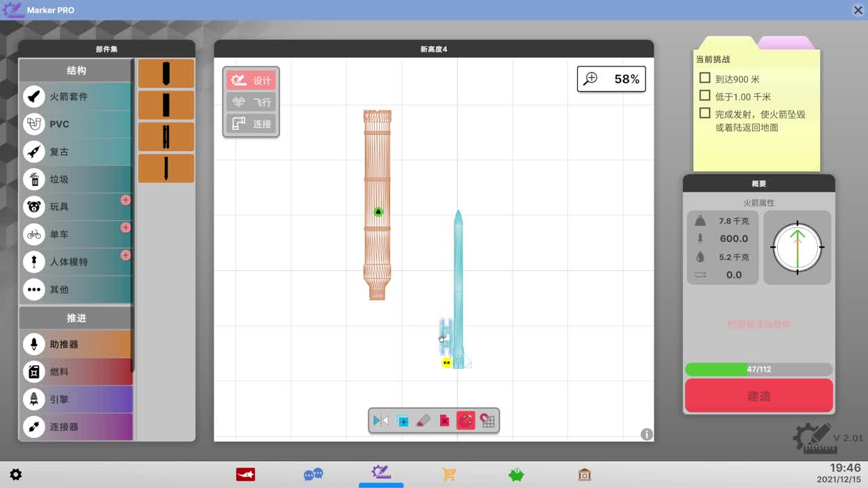Click the green center-of-mass marker
The width and height of the screenshot is (868, 488).
378,212
